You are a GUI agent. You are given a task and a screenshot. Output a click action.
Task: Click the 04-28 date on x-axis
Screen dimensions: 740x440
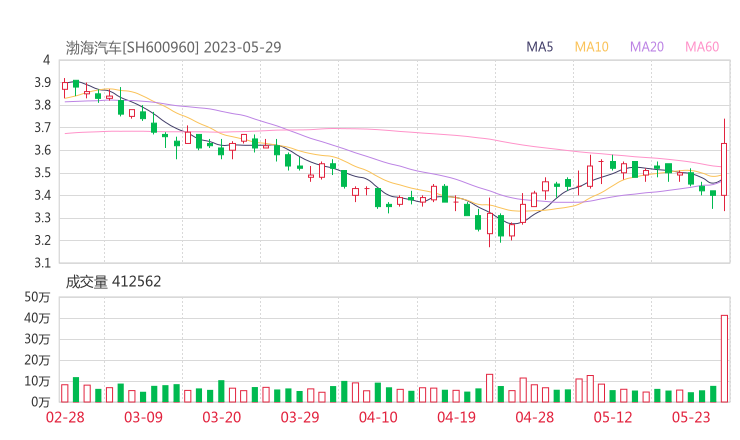pyautogui.click(x=536, y=417)
